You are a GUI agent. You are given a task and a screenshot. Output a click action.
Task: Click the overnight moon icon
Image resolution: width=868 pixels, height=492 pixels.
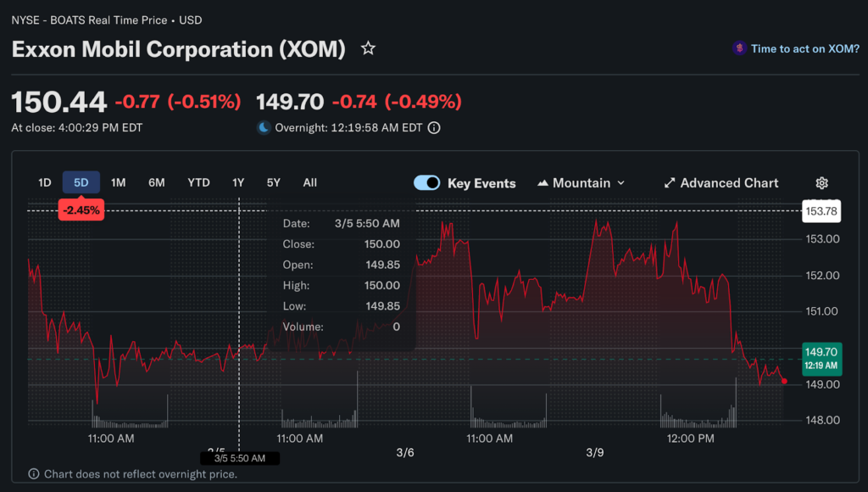coord(264,128)
